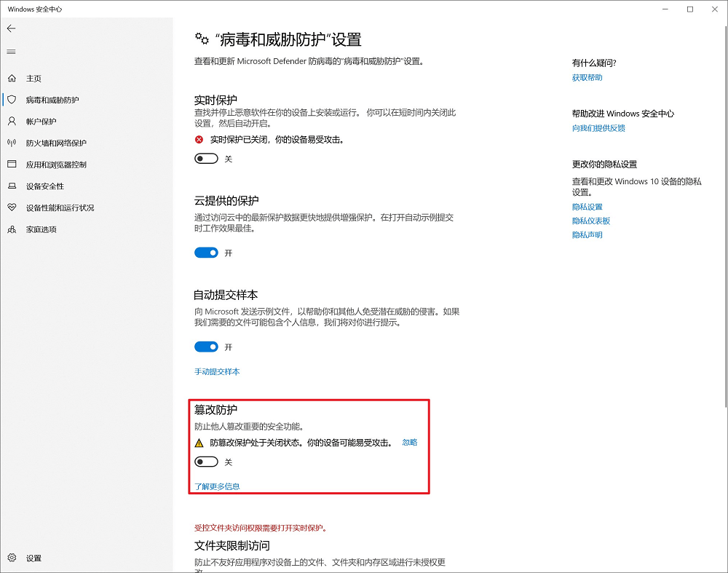Open the 手动提交样本 link
The height and width of the screenshot is (573, 728).
point(217,371)
